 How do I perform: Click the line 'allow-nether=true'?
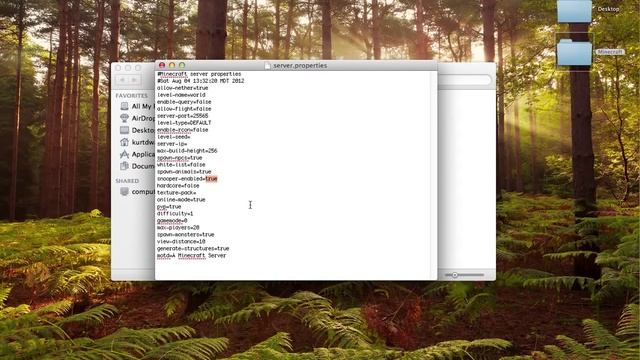[x=182, y=88]
